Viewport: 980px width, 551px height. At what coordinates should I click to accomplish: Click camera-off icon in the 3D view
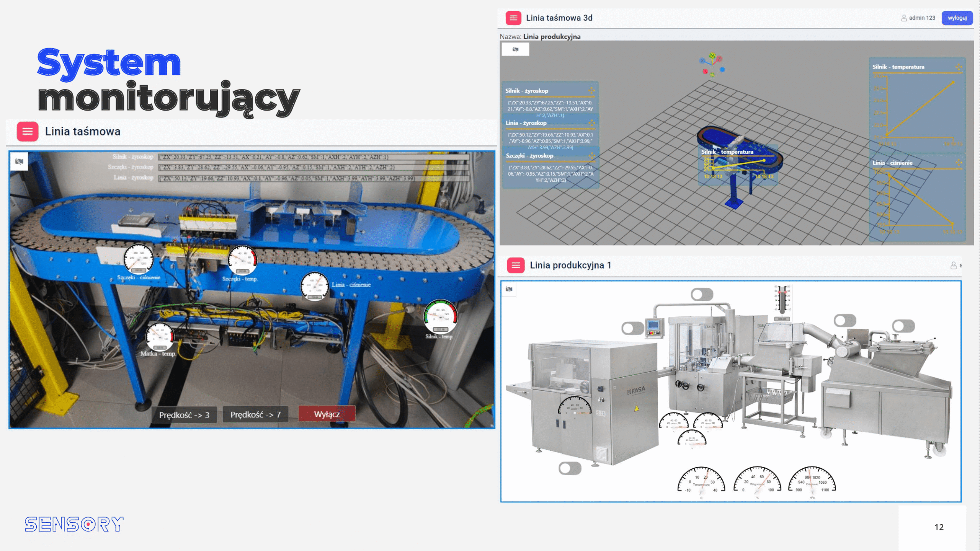click(x=515, y=49)
